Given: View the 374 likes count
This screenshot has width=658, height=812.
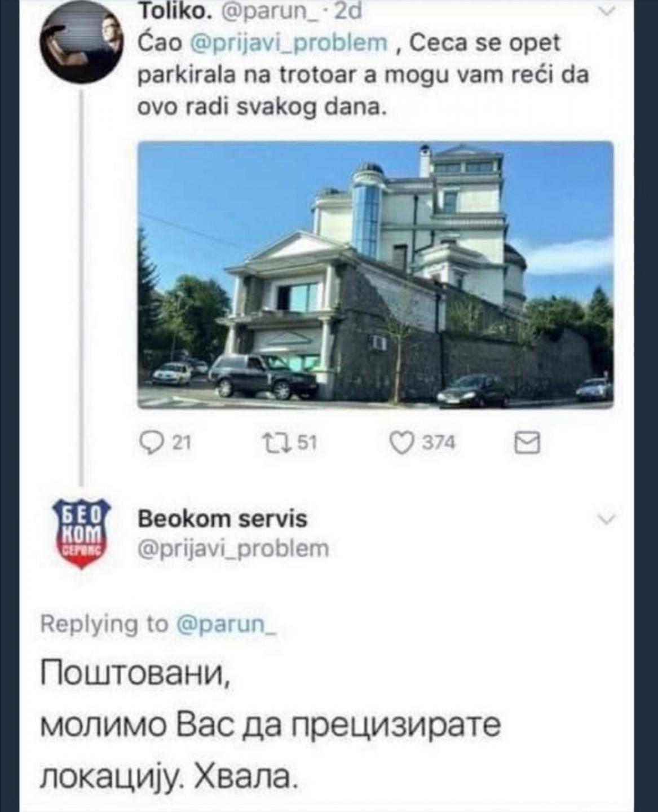Looking at the screenshot, I should point(439,443).
